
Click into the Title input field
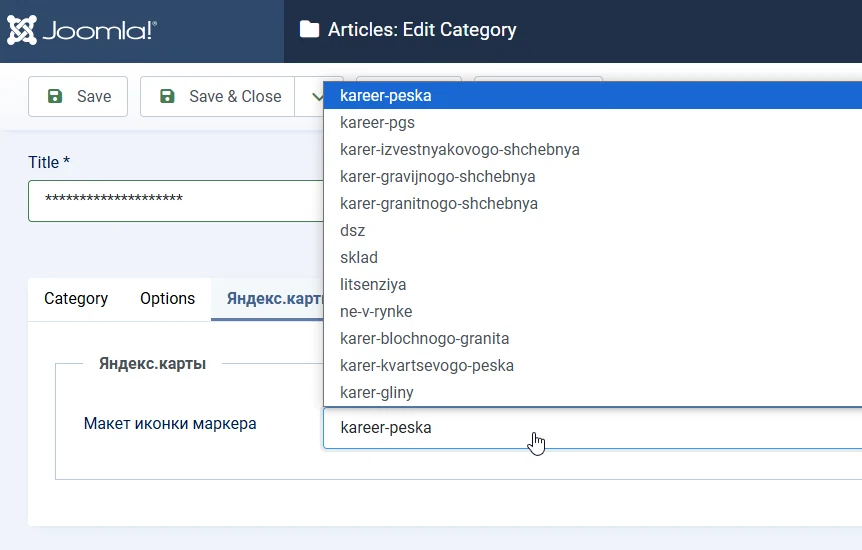(175, 200)
